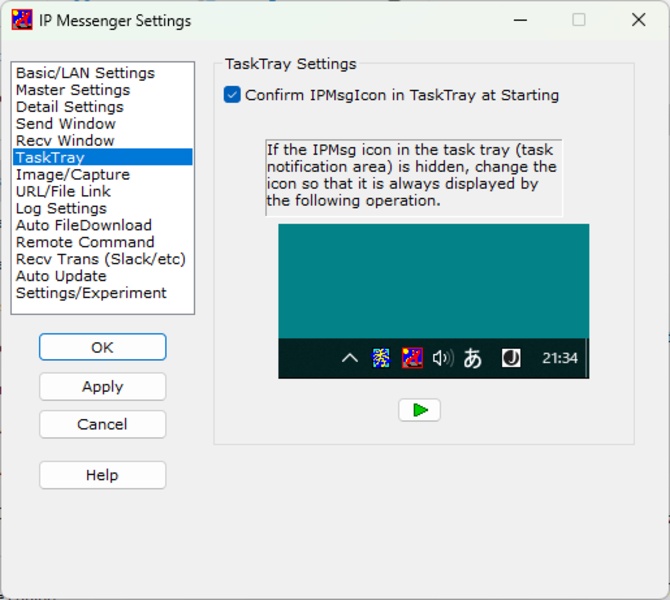The width and height of the screenshot is (670, 600).
Task: Click the speaker volume icon in preview
Action: tap(442, 358)
